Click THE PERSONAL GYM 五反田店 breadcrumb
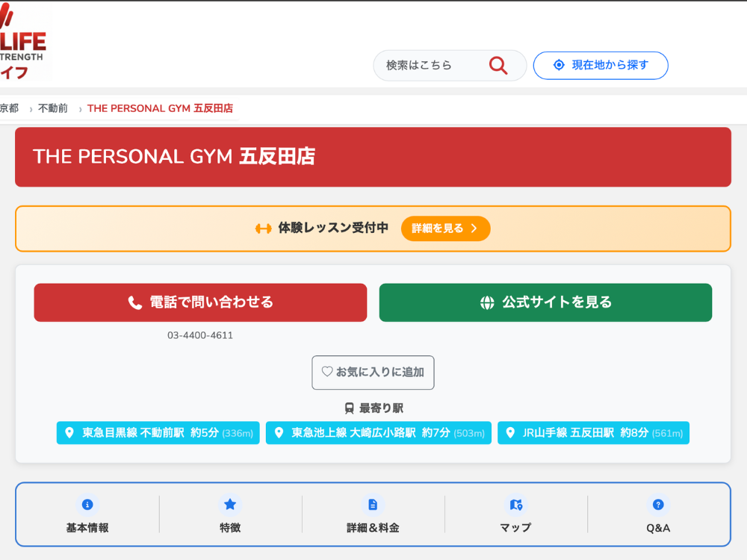Screen dimensions: 747x560 [160, 108]
